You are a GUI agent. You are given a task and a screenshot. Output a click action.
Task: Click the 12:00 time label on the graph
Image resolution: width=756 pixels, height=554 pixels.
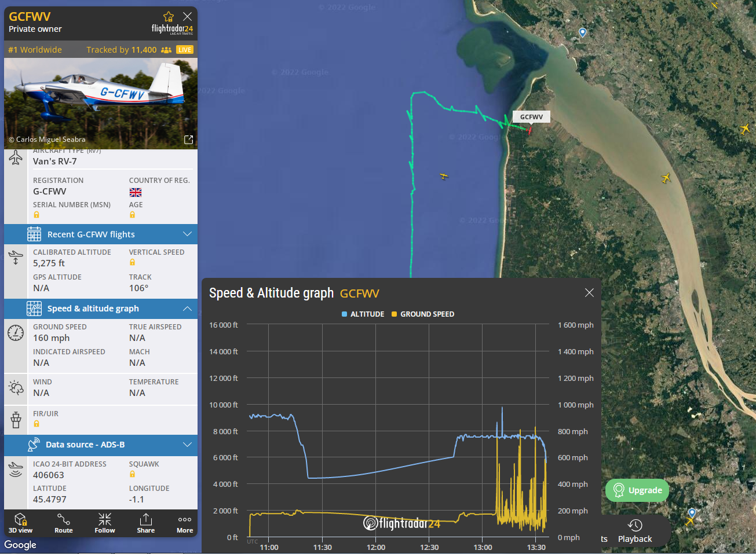click(x=376, y=547)
